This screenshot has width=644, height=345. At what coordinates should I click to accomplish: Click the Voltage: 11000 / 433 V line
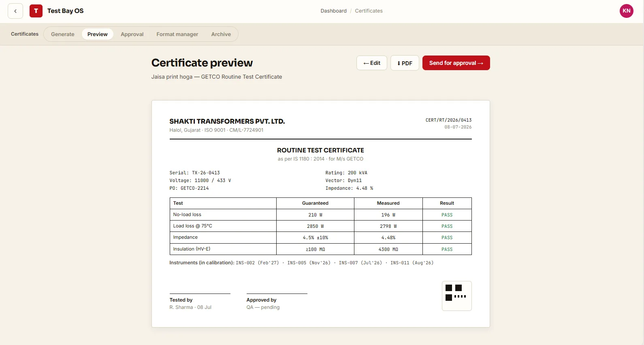[x=200, y=180]
